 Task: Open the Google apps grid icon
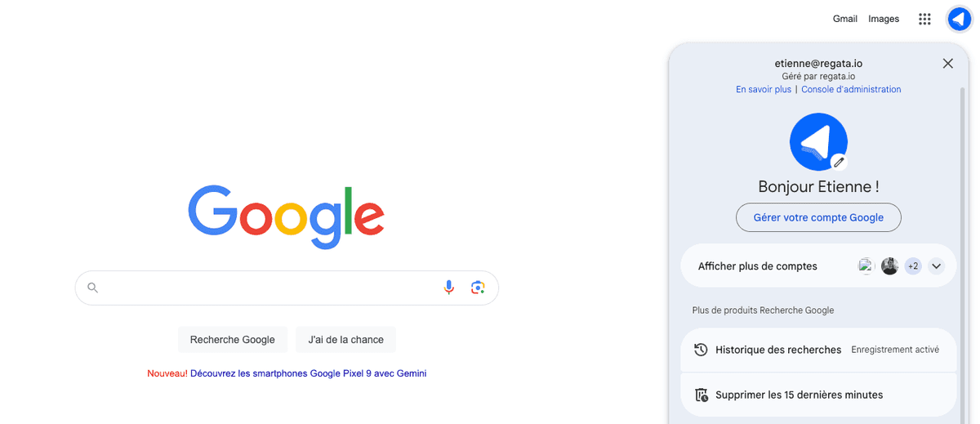[924, 19]
